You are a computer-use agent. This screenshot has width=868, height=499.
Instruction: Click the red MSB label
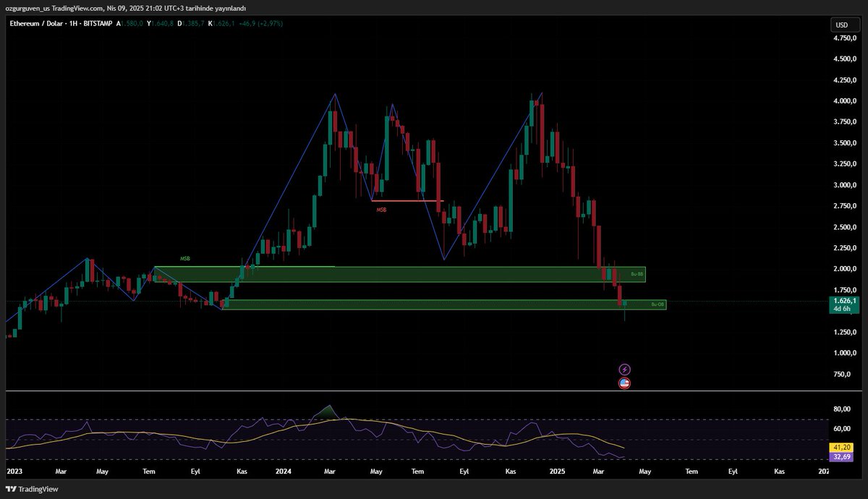tap(381, 209)
